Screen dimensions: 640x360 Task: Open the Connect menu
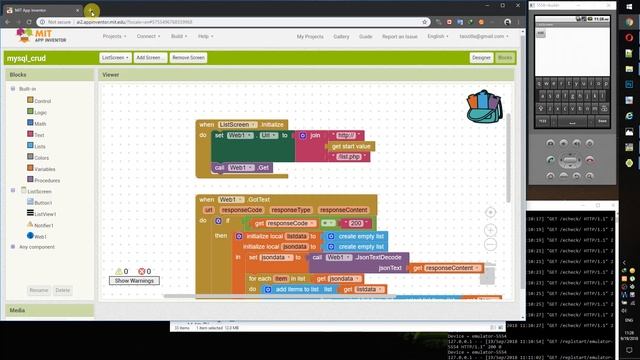(x=148, y=36)
